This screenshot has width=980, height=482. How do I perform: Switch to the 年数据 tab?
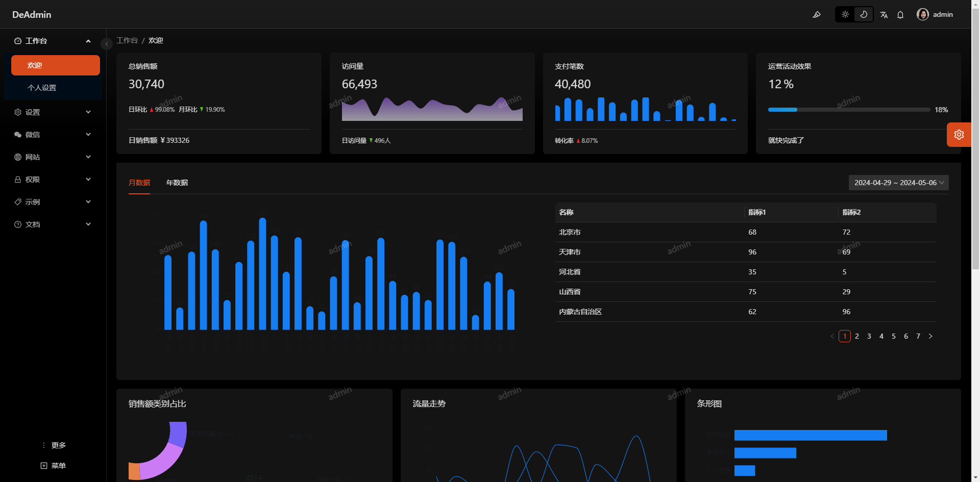[177, 183]
